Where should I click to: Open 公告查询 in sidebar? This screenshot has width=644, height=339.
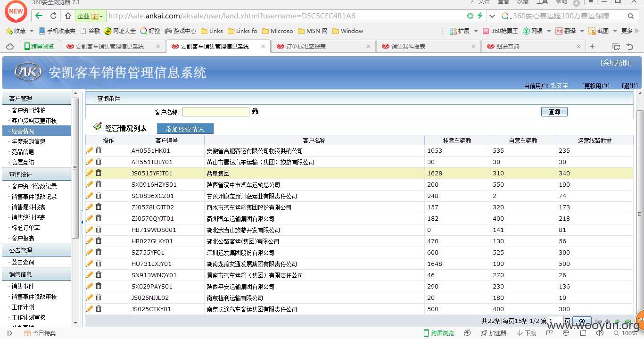[x=23, y=262]
